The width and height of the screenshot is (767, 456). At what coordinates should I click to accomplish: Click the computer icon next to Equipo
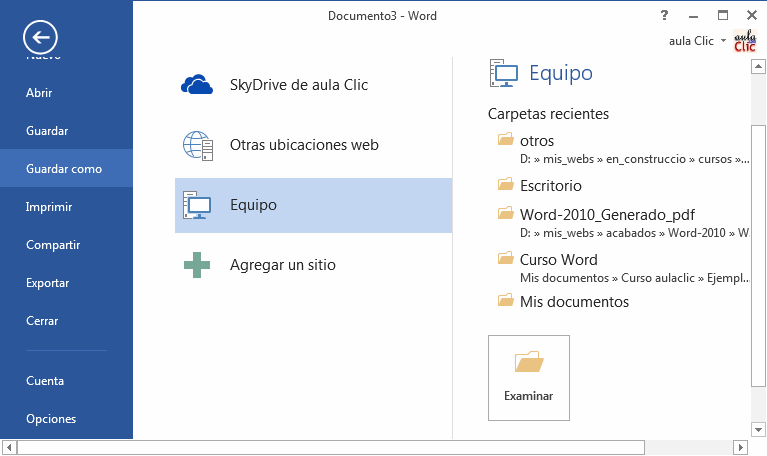tap(197, 205)
